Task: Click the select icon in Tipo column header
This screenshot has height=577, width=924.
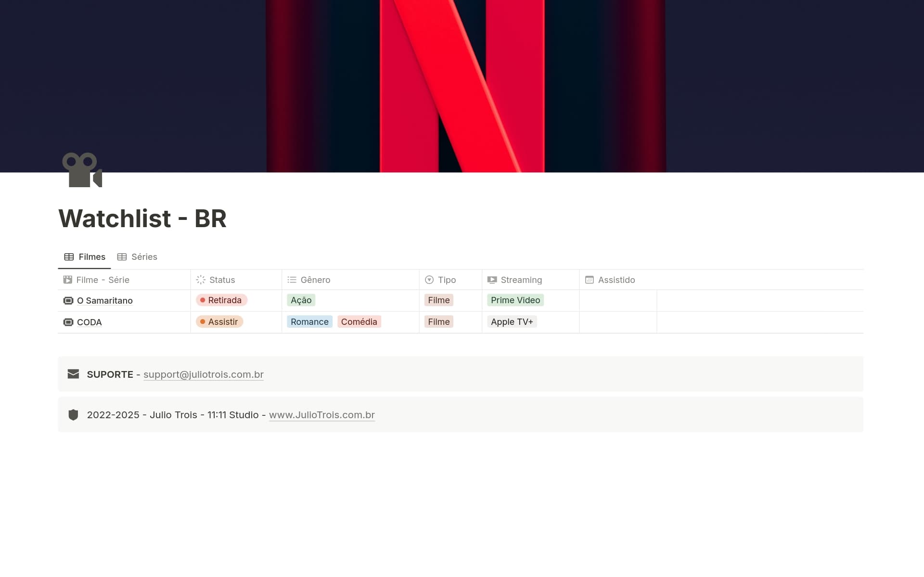Action: tap(429, 280)
